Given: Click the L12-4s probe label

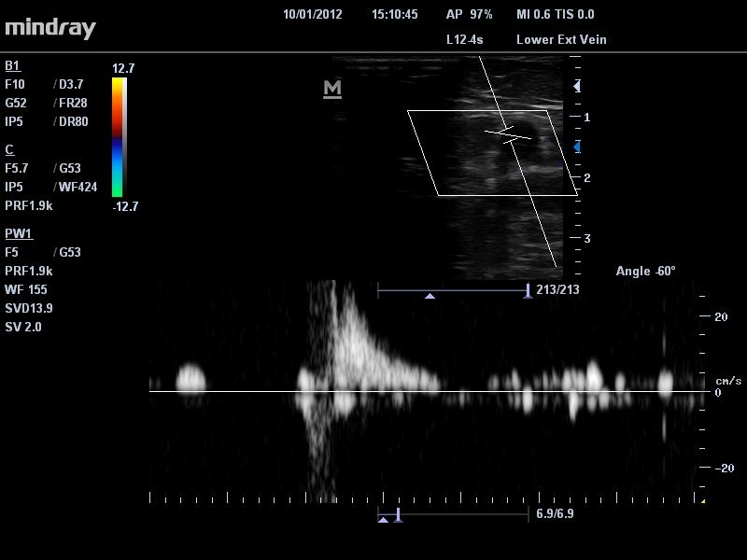Looking at the screenshot, I should (x=464, y=40).
